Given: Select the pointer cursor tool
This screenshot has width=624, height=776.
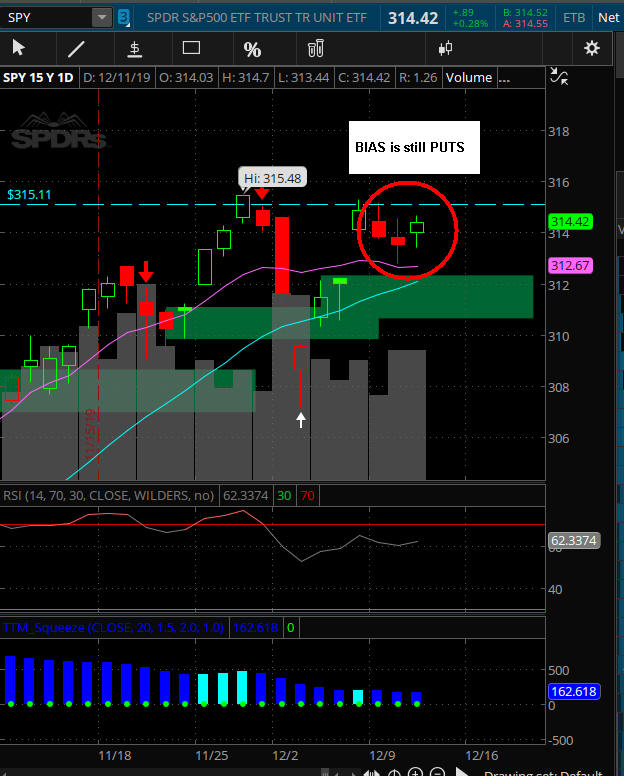Looking at the screenshot, I should click(x=19, y=48).
